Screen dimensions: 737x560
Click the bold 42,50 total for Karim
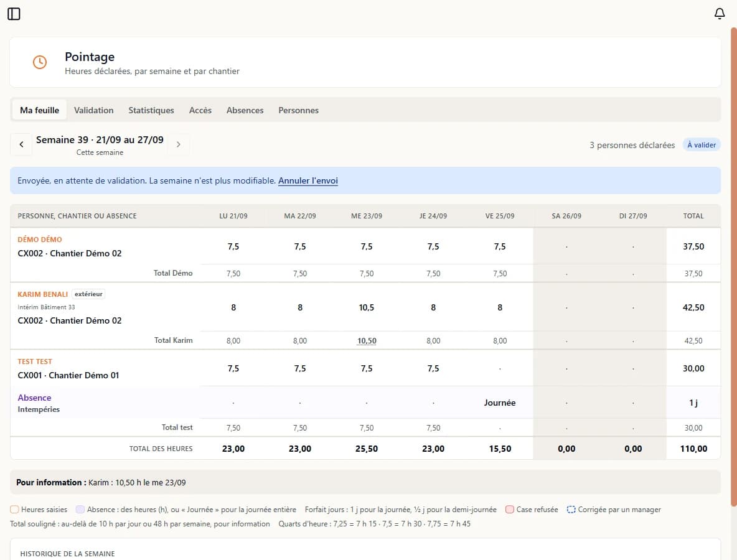click(x=693, y=308)
